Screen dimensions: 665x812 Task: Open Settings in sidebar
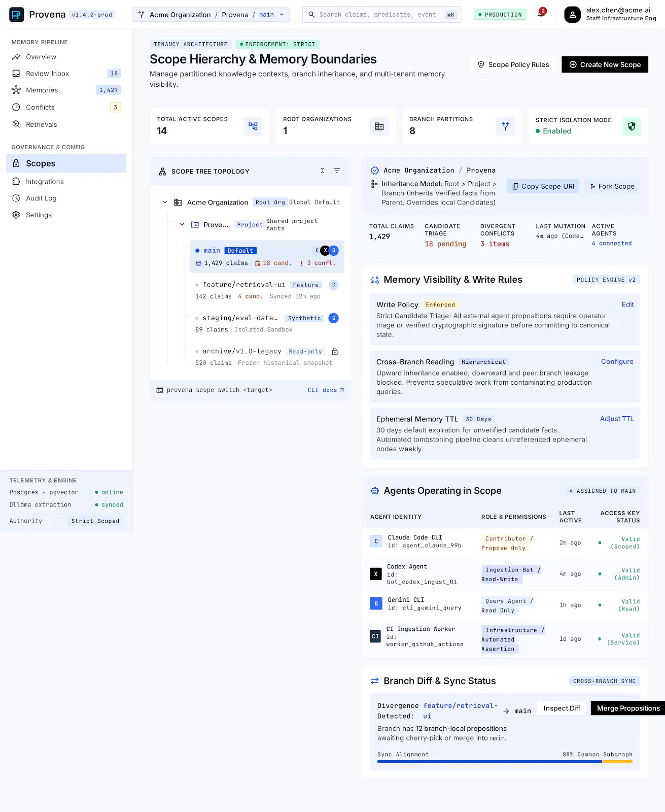[x=66, y=215]
